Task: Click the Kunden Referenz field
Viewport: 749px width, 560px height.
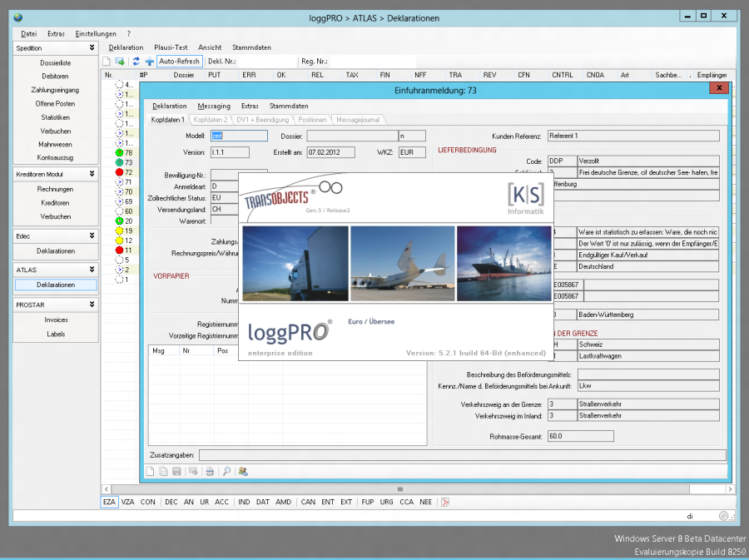Action: [633, 136]
